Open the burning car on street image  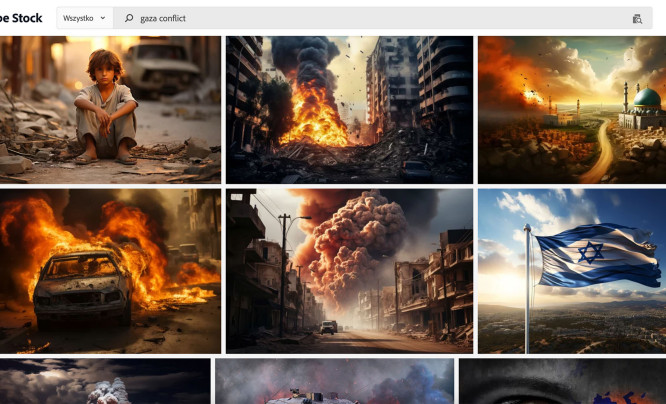110,271
